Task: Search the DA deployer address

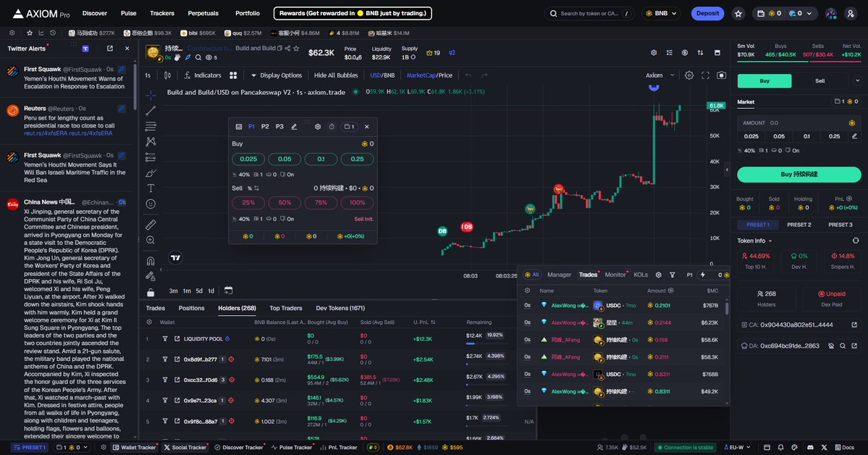Action: point(843,346)
